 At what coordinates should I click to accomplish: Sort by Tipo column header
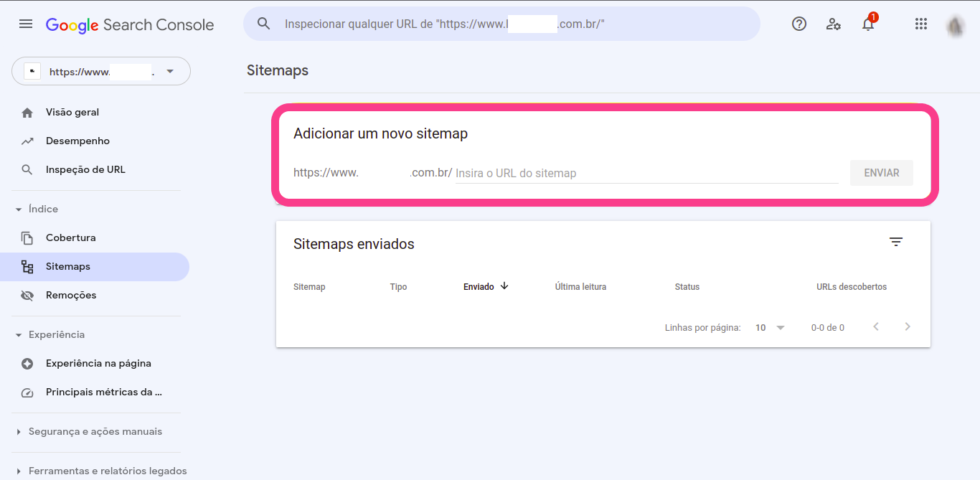[x=398, y=287]
